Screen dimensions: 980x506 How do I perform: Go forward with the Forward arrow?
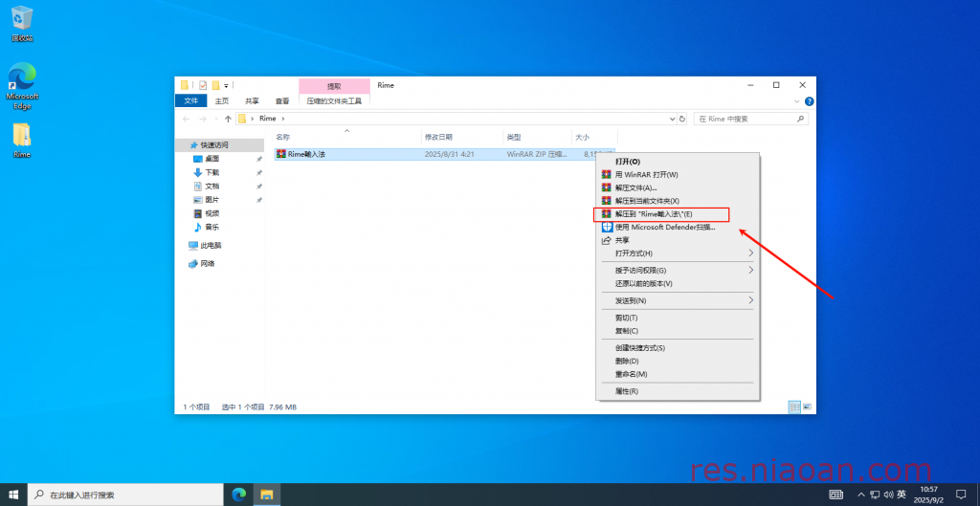point(203,119)
